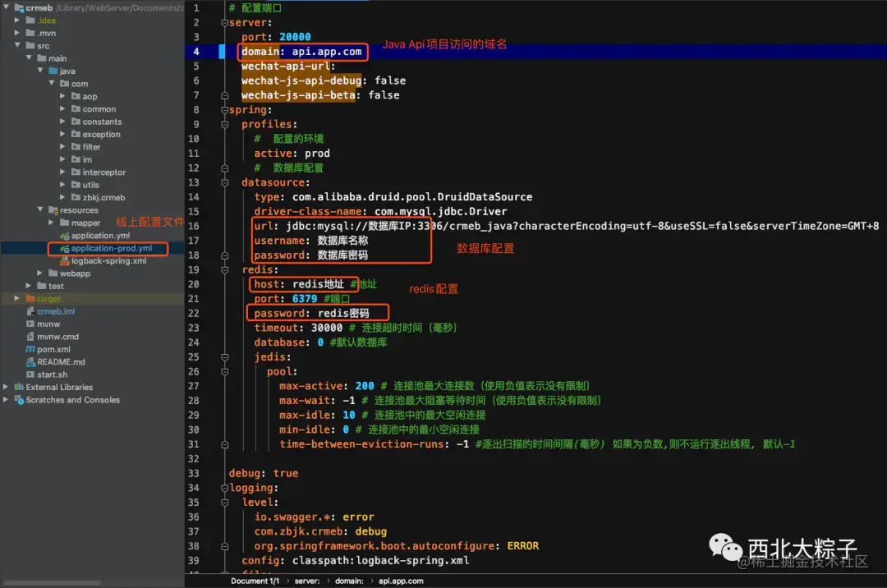Screen dimensions: 887x588
Task: Click the Scratches and Consoles icon
Action: [x=19, y=399]
